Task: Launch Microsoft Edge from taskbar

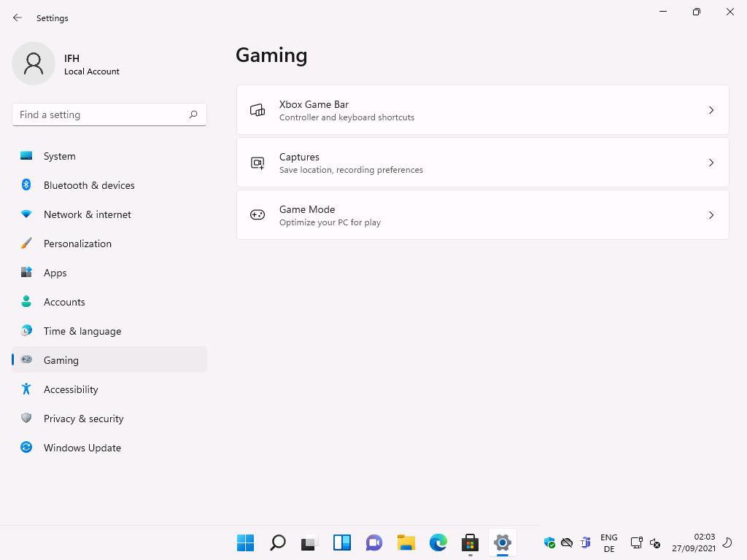Action: click(438, 542)
